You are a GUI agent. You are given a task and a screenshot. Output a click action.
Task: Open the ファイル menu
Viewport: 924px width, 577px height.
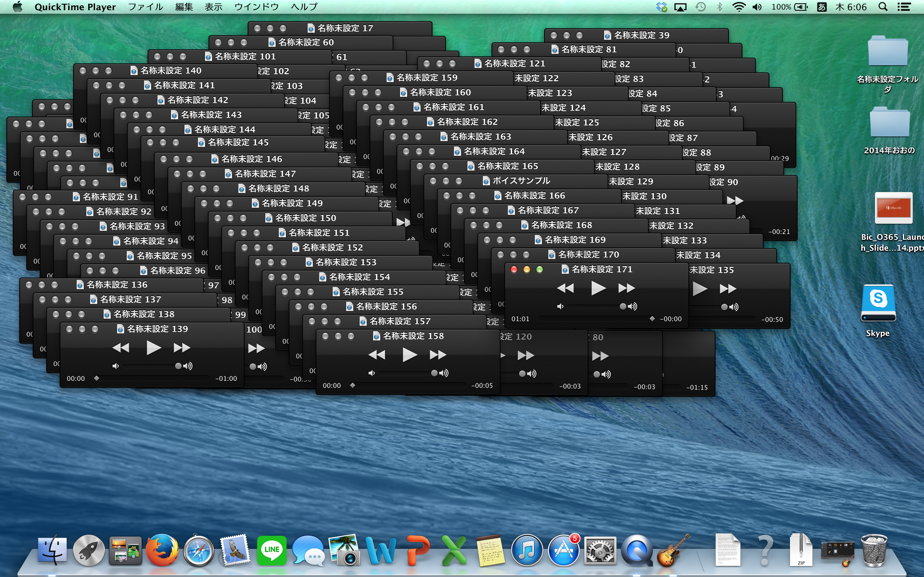(145, 7)
